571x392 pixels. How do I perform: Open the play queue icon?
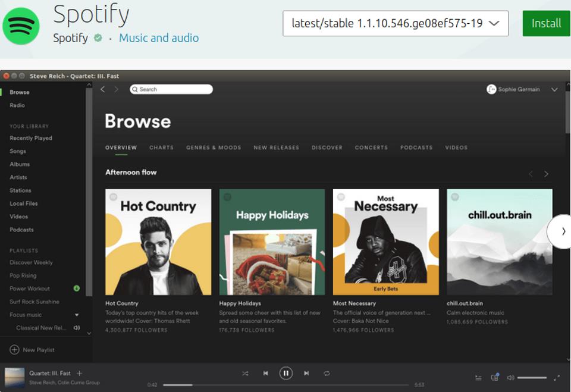tap(478, 378)
